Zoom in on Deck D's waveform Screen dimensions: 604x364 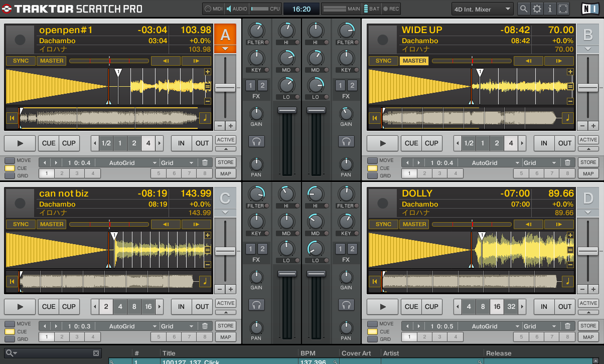(x=570, y=235)
